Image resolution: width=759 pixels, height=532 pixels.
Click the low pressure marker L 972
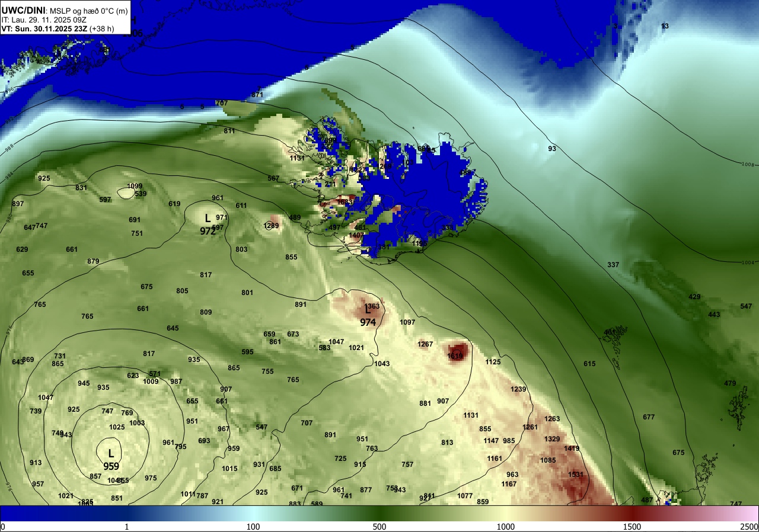[208, 225]
